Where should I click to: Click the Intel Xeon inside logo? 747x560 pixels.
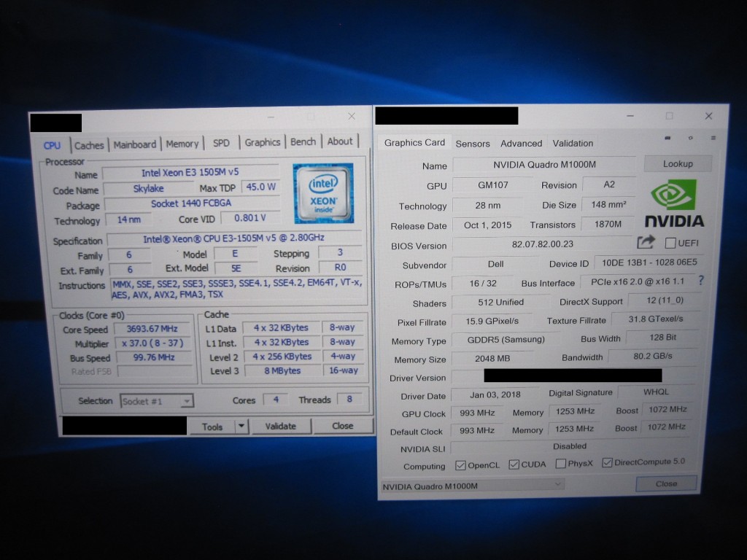coord(323,193)
